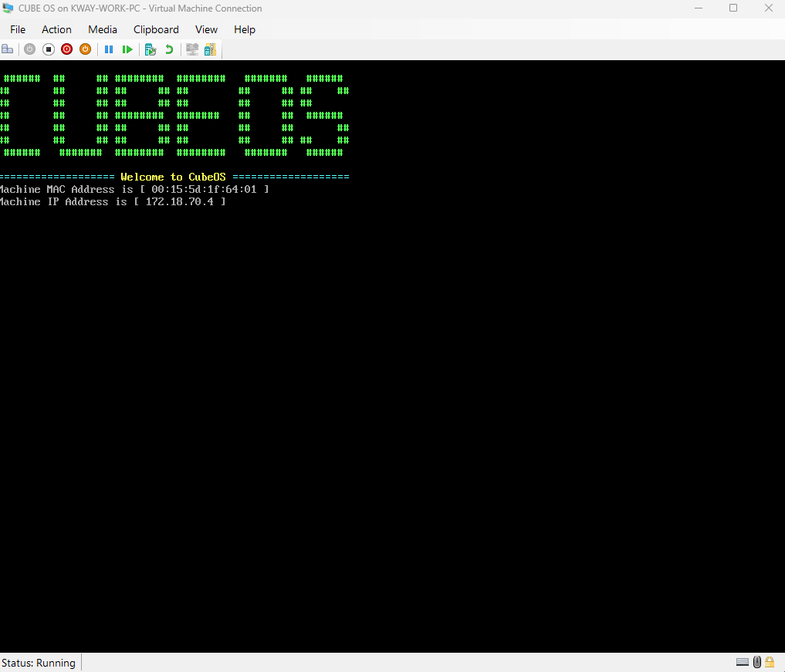
Task: Pause the running virtual machine
Action: (x=109, y=49)
